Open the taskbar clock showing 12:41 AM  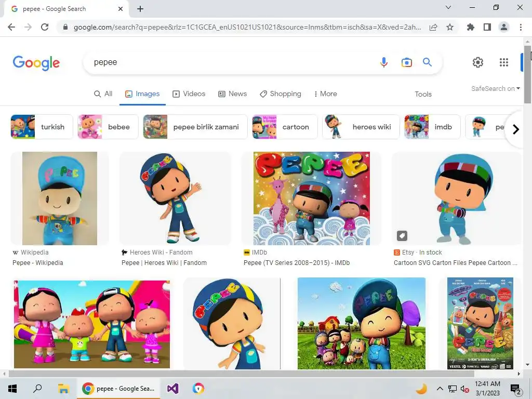pyautogui.click(x=487, y=389)
